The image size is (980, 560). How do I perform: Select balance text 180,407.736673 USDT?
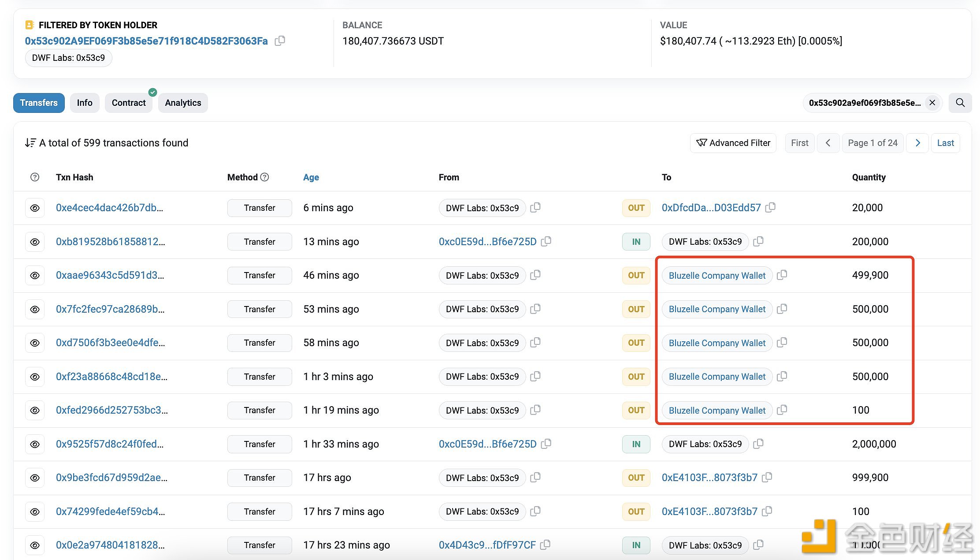pyautogui.click(x=393, y=41)
